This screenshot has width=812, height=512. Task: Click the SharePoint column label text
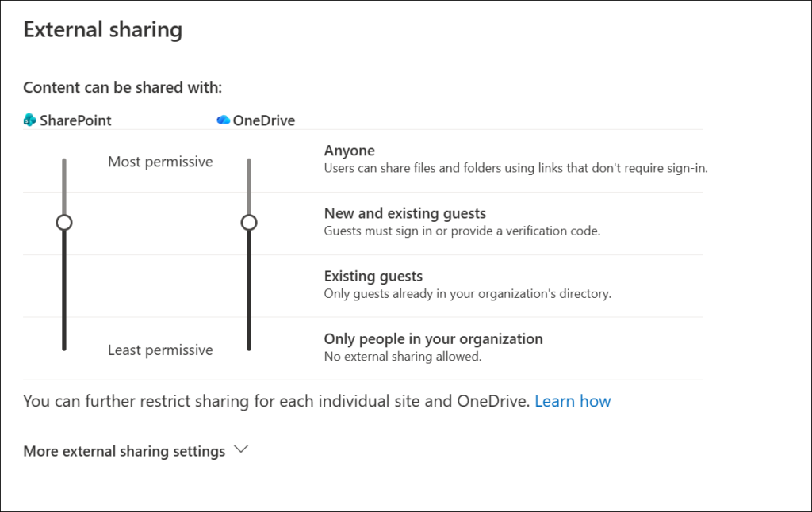tap(75, 120)
